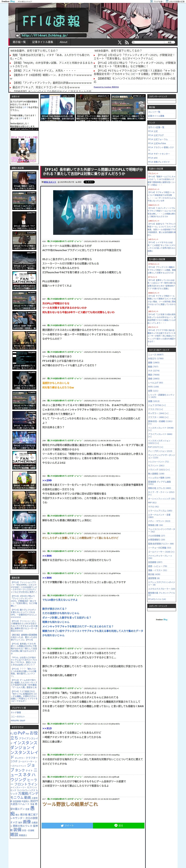This screenshot has width=186, height=868.
Task: Click the livedoor Blog badge in sidebar
Action: click(x=161, y=619)
